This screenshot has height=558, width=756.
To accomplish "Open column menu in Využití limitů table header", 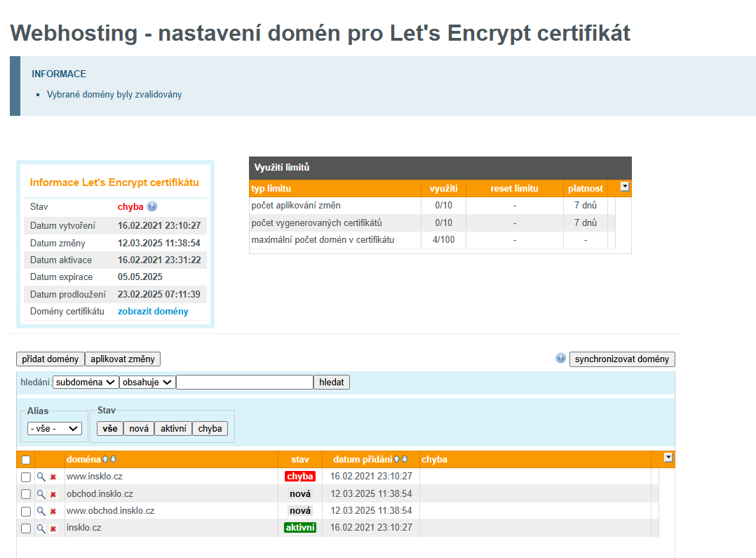I will coord(625,187).
